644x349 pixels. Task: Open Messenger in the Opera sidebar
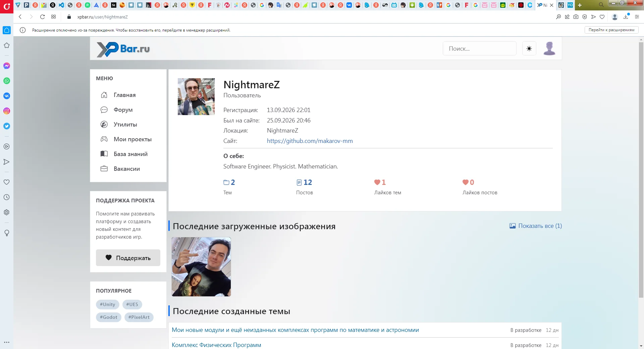point(7,66)
